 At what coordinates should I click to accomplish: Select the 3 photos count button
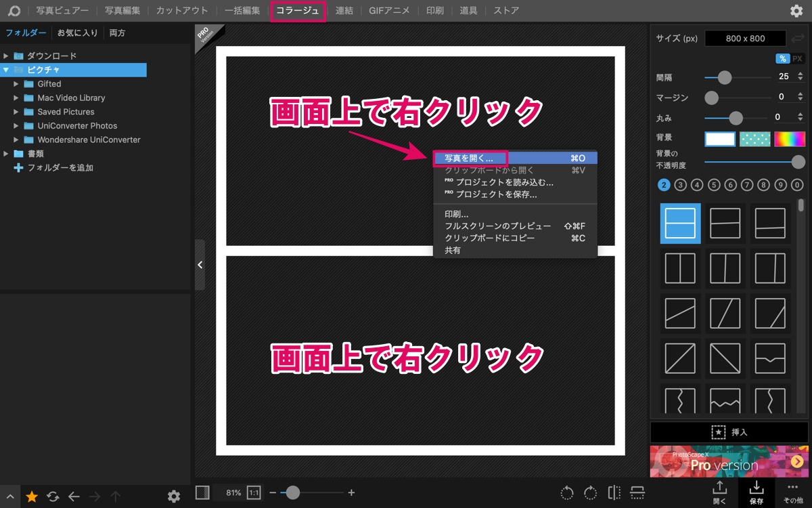[x=681, y=185]
